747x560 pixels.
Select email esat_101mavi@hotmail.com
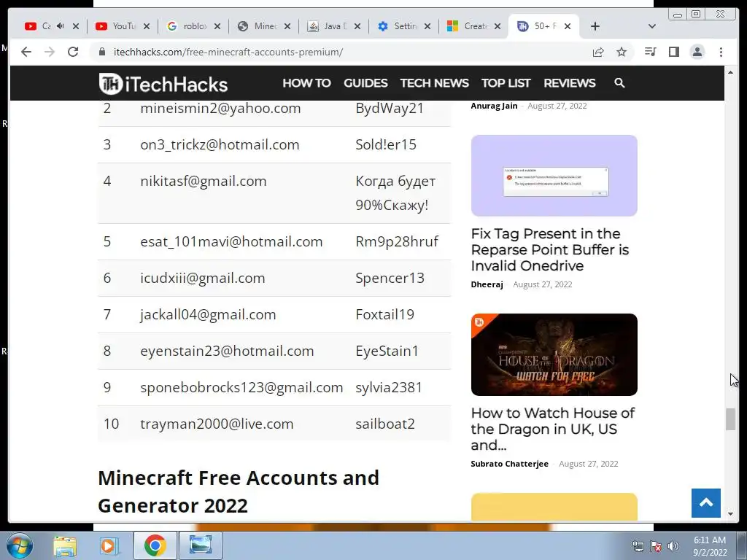tap(231, 241)
